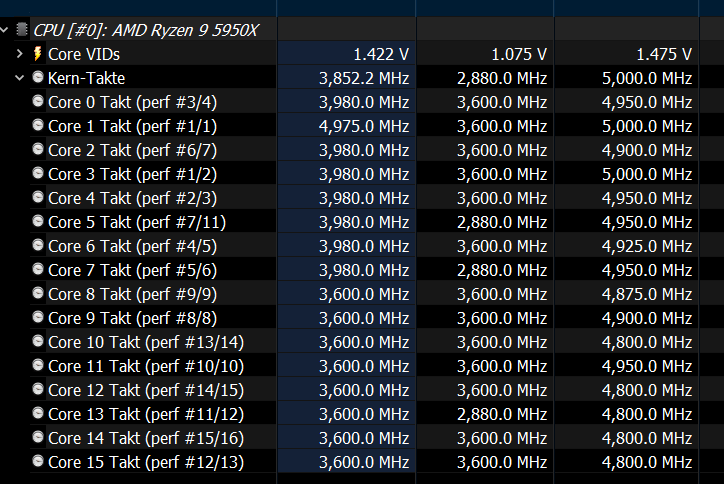
Task: Click the Core VIDs maximum value 1.475 V
Action: point(664,54)
